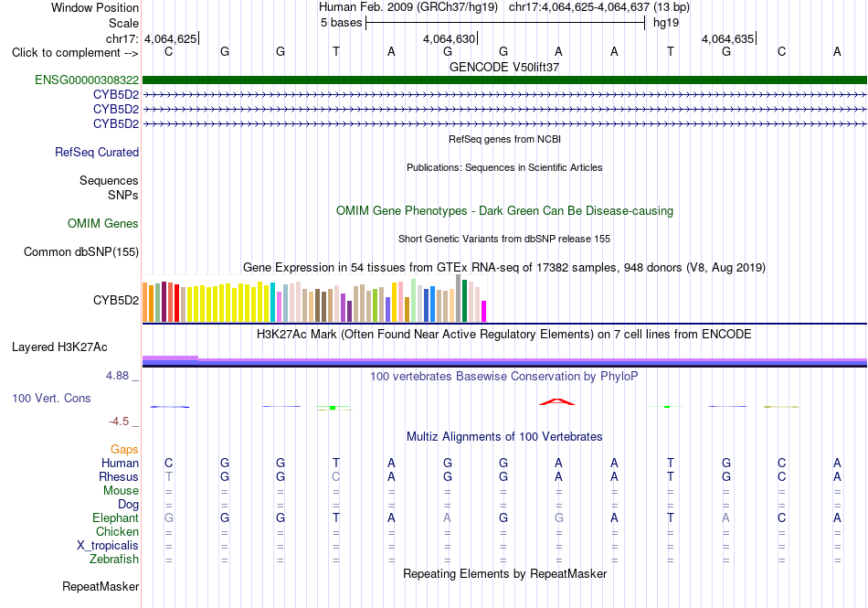Click '100 vertebrates Basewise Conservation by PhyloP' title
The width and height of the screenshot is (868, 608).
(504, 377)
